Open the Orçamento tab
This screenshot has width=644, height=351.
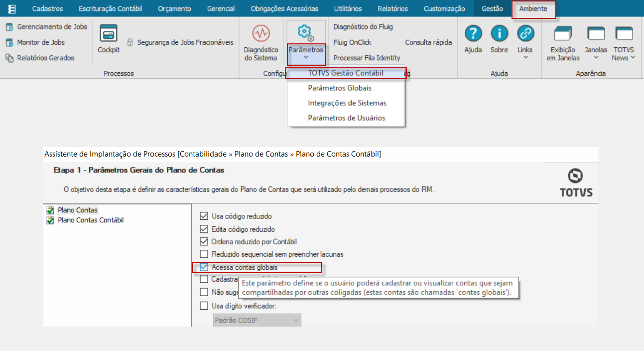(x=174, y=8)
